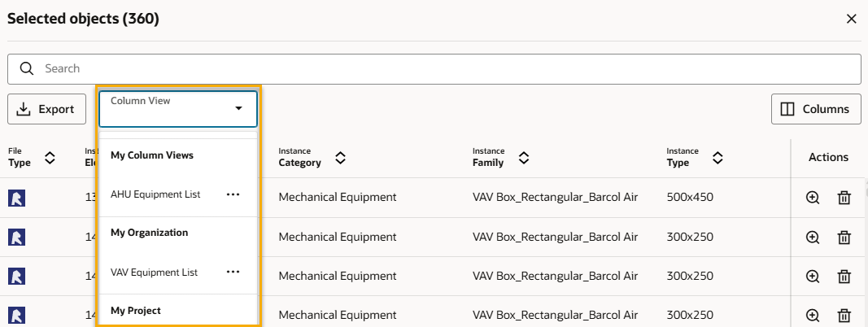Sort by the Instance Category column
868x327 pixels.
[x=340, y=157]
